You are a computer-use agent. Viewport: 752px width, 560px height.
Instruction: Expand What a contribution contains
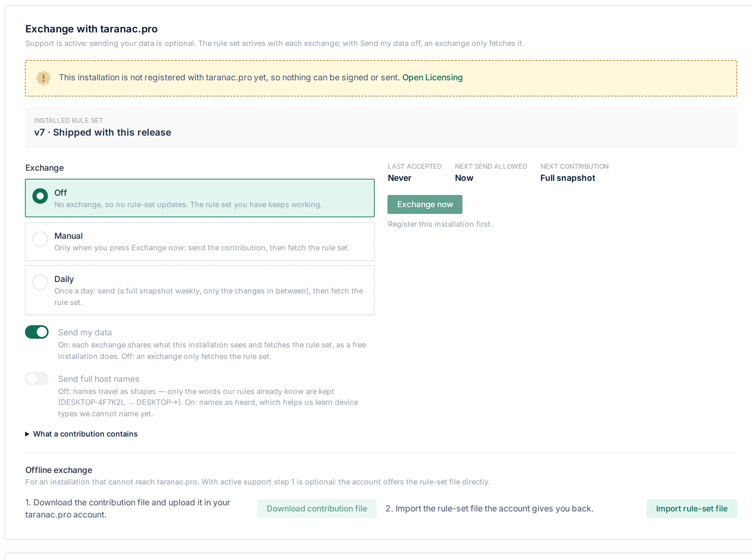pos(81,434)
